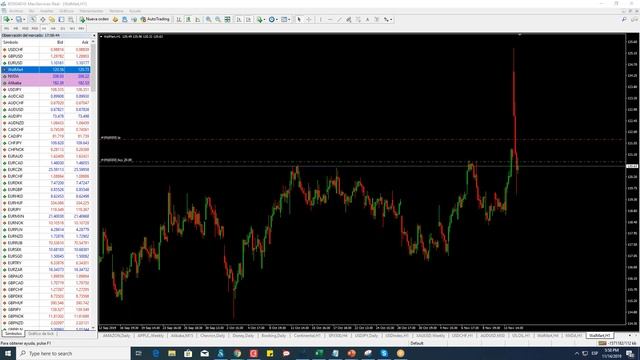Toggle chart shift
640x360 pixels.
pos(248,19)
